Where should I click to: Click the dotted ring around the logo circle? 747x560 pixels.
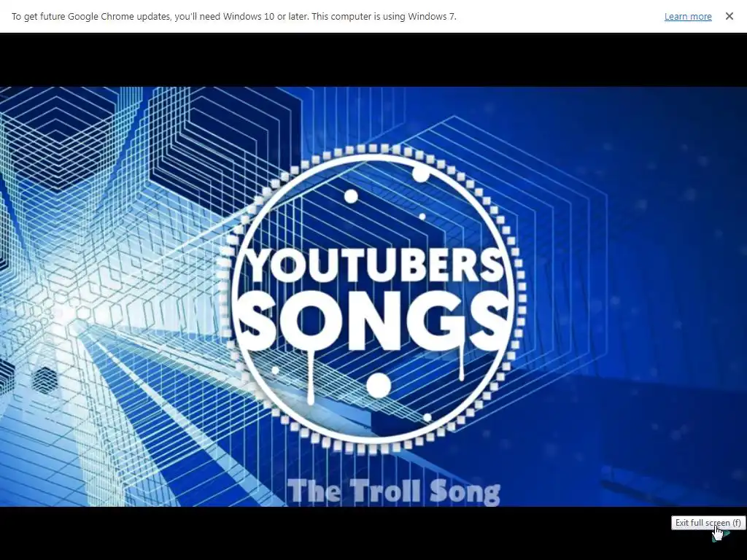[x=373, y=149]
